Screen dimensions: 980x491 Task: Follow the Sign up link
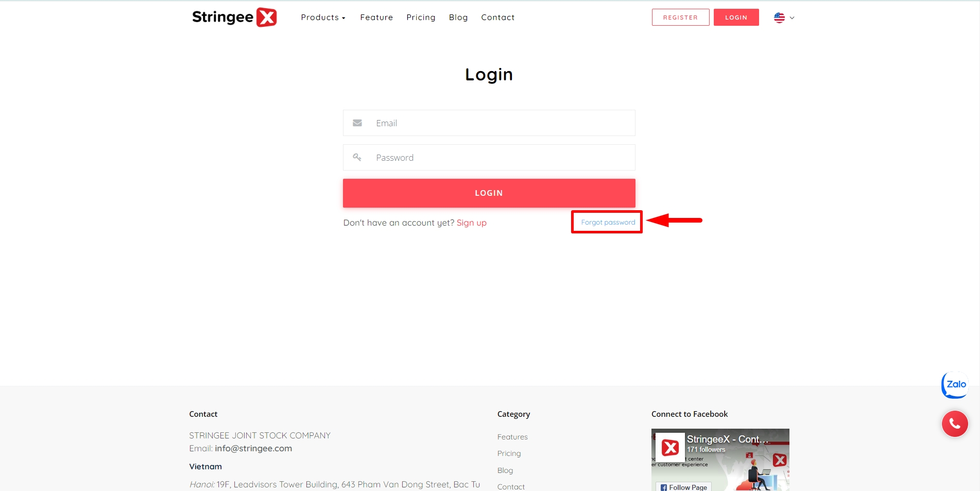[x=471, y=223]
